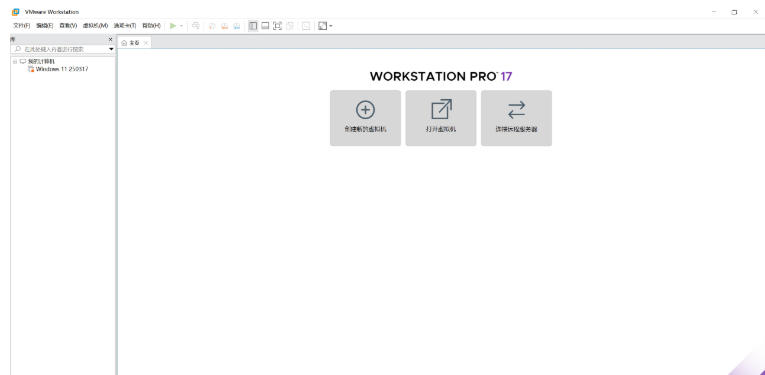
Task: Close the 主页 home tab
Action: click(x=145, y=43)
